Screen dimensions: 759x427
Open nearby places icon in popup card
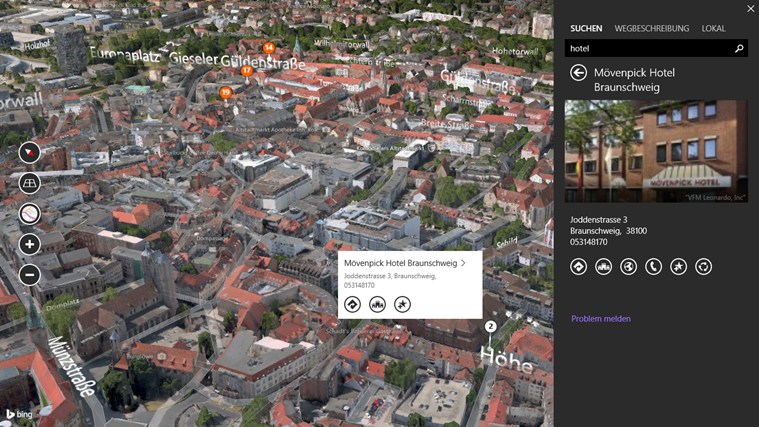[377, 305]
